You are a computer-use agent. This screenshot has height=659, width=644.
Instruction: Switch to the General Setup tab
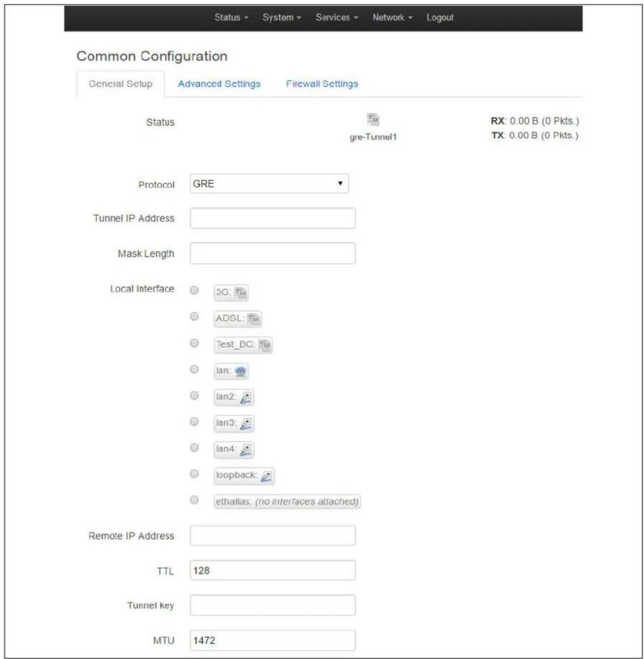click(x=120, y=84)
